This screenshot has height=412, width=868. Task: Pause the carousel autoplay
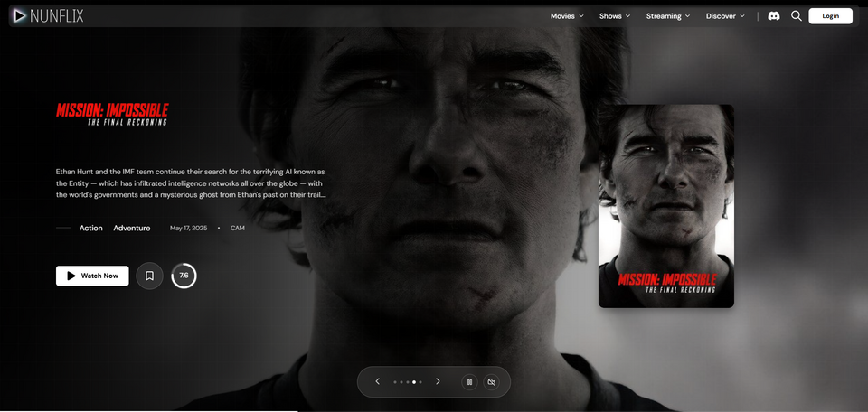coord(469,381)
